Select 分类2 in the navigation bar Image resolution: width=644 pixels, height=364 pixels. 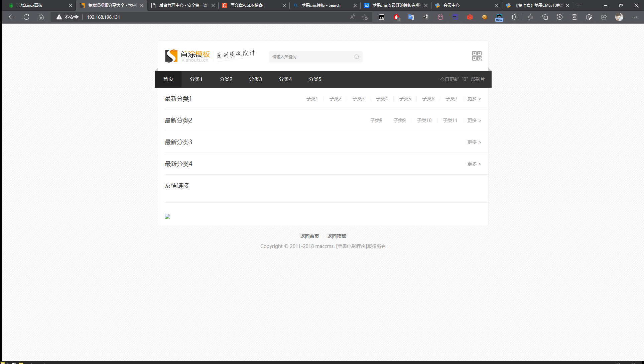(226, 79)
